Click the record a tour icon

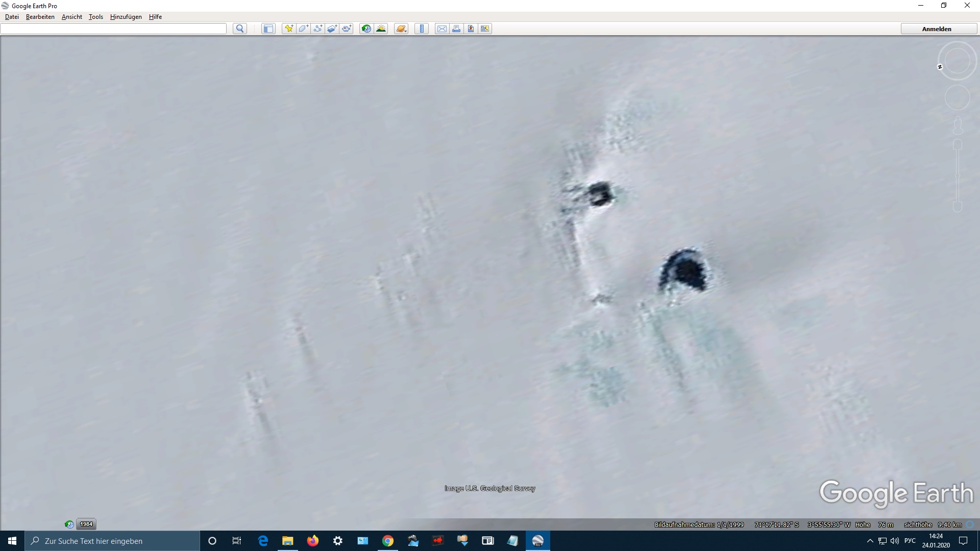click(x=347, y=29)
